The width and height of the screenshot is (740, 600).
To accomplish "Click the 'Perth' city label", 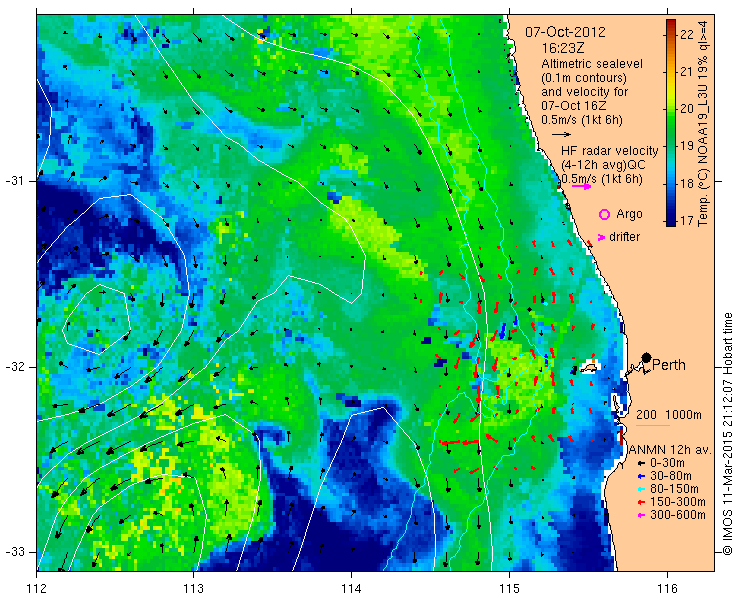I will click(x=669, y=365).
